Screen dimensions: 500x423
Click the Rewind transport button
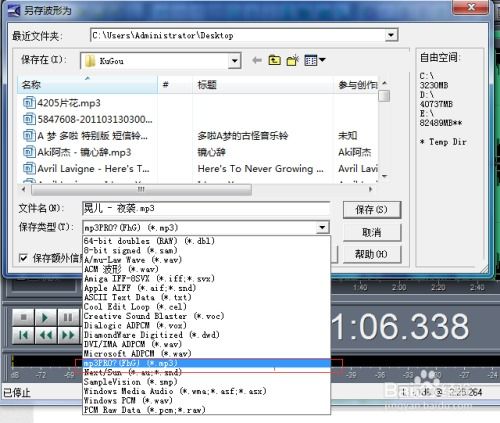(46, 335)
